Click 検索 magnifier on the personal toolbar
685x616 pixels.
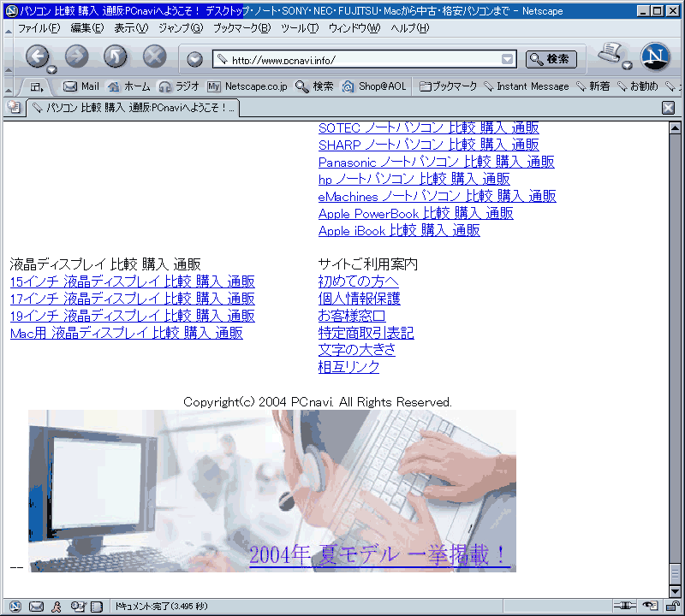pos(314,86)
